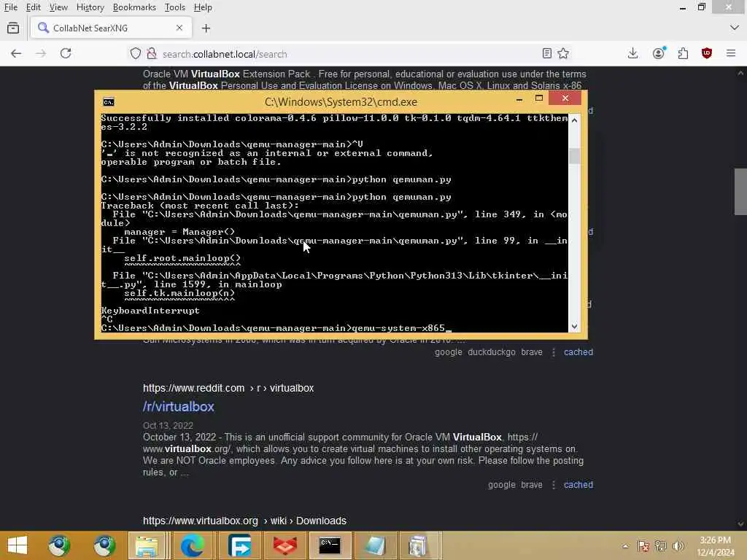This screenshot has width=747, height=560.
Task: Show hidden system tray icons
Action: tap(625, 546)
